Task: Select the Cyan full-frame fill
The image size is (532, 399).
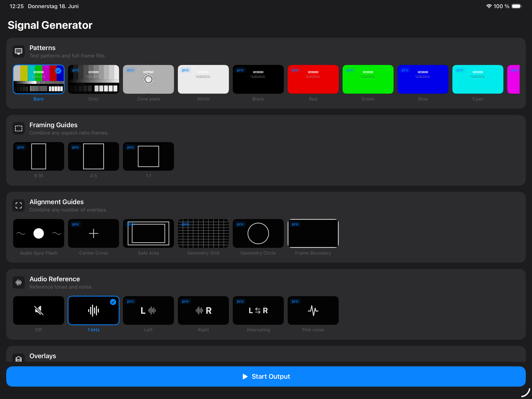Action: click(x=478, y=79)
